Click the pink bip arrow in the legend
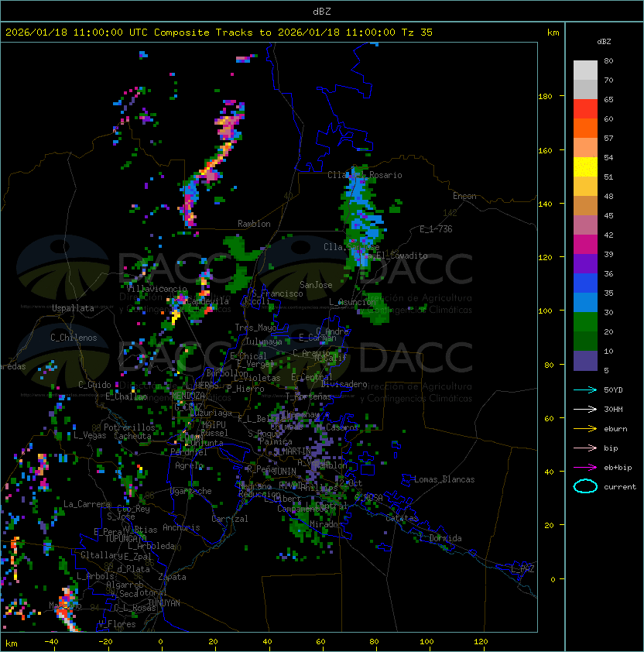The image size is (644, 652). pos(585,448)
